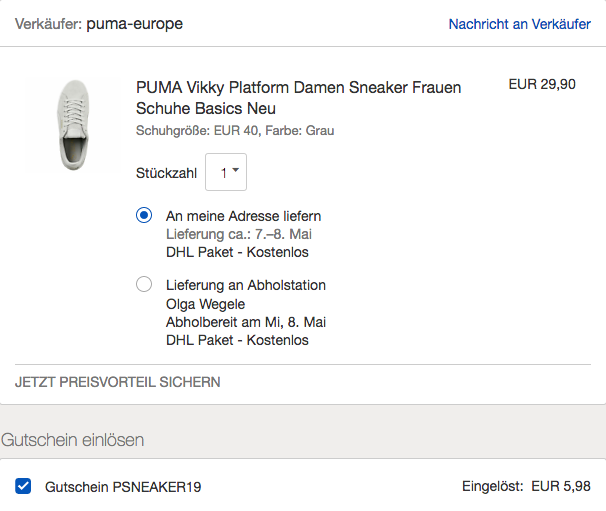
Task: Click the Olga Wegele pickup station name
Action: coord(206,304)
